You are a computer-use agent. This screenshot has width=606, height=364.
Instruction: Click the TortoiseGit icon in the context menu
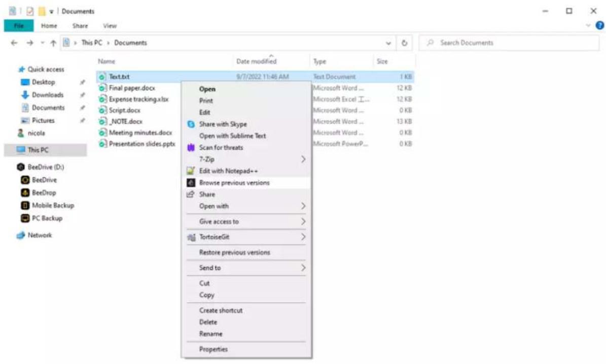(191, 237)
